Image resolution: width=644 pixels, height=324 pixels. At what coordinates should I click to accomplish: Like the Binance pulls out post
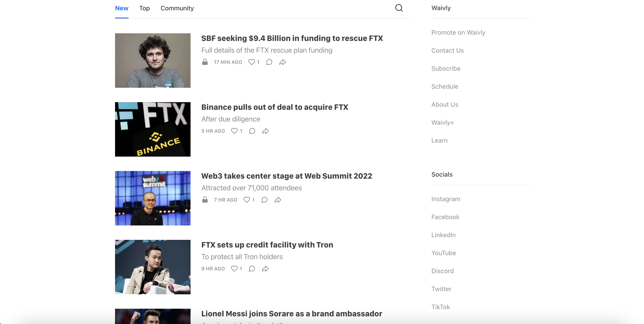tap(234, 131)
